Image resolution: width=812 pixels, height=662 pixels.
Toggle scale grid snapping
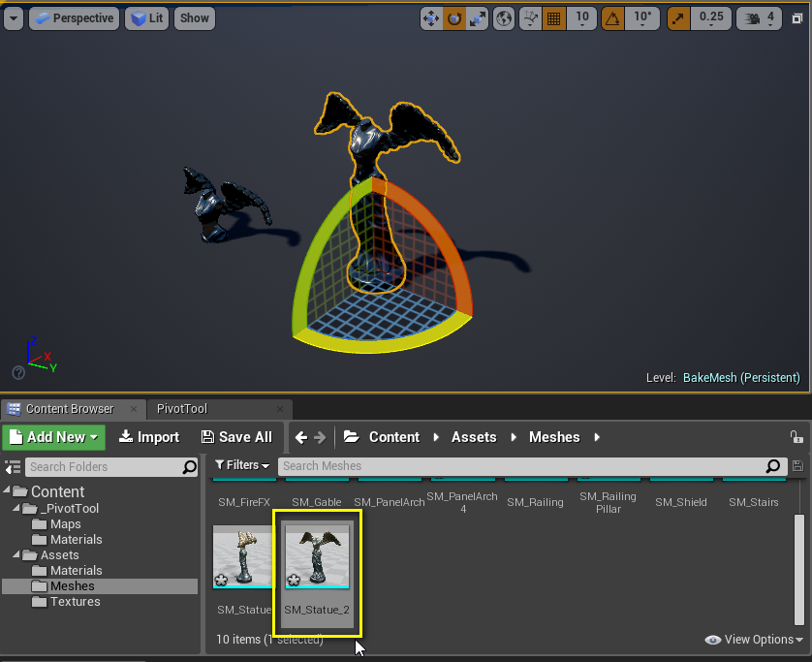tap(678, 18)
